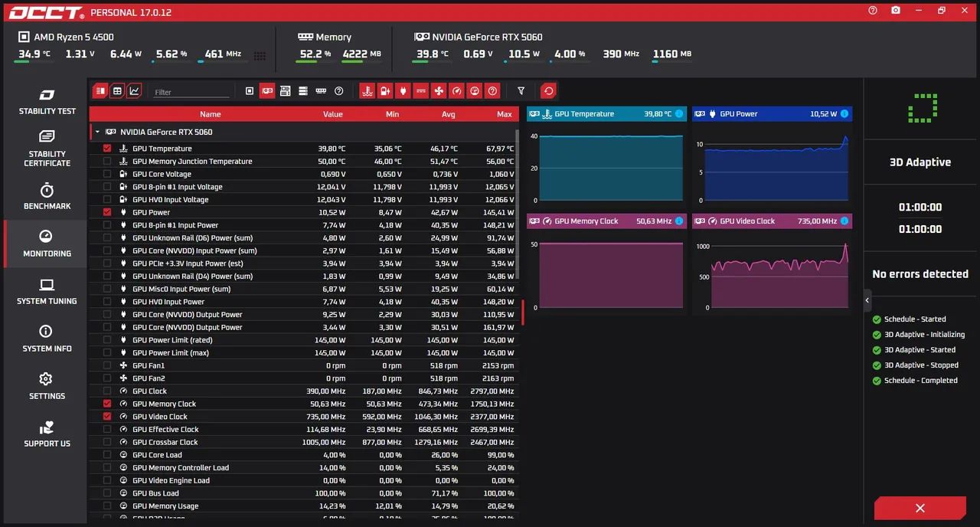Screen dimensions: 980x527
Task: Check GPU Core Voltage checkbox
Action: click(107, 174)
